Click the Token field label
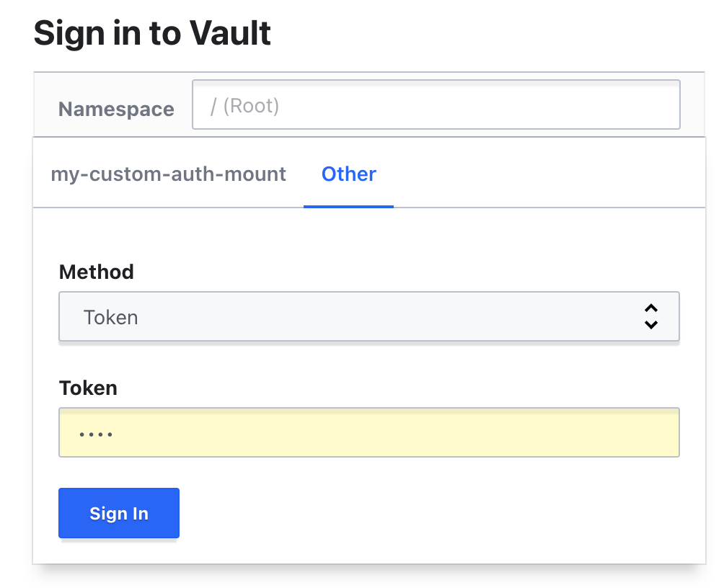The width and height of the screenshot is (724, 588). click(x=87, y=388)
